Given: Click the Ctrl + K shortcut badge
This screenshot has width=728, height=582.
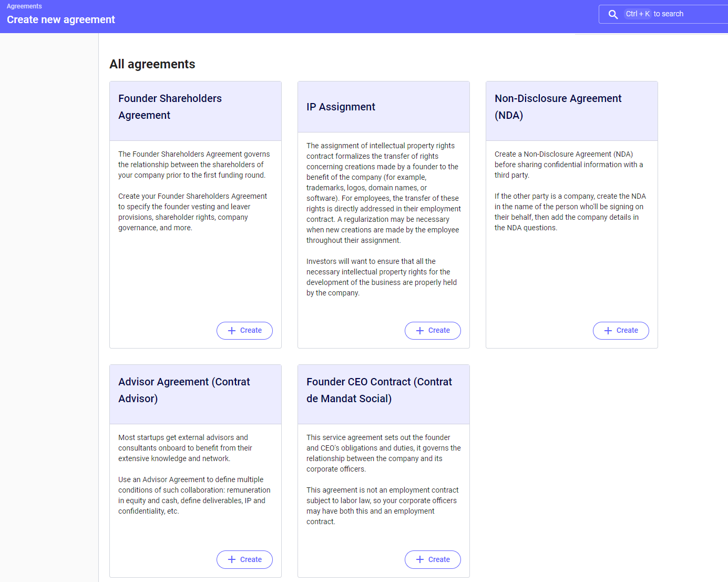Looking at the screenshot, I should 638,14.
